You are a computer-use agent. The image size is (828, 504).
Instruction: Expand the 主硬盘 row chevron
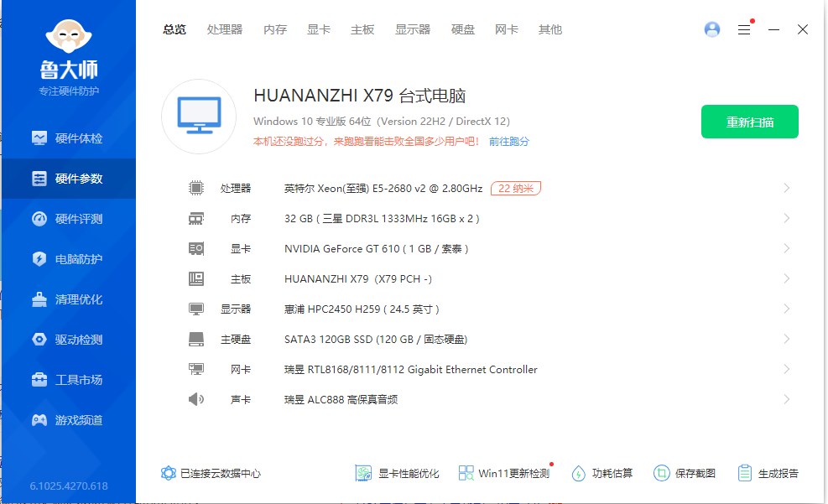pos(786,340)
